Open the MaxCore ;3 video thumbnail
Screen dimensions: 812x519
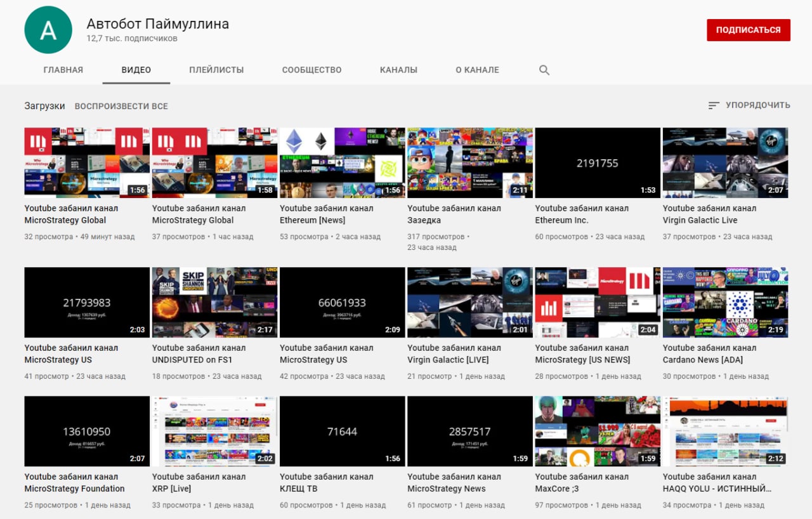[598, 431]
